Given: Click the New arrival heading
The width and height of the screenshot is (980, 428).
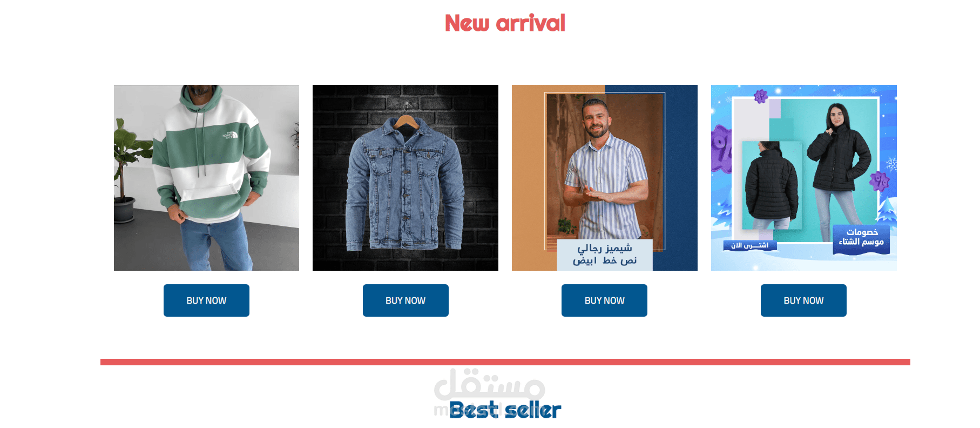Looking at the screenshot, I should tap(505, 23).
